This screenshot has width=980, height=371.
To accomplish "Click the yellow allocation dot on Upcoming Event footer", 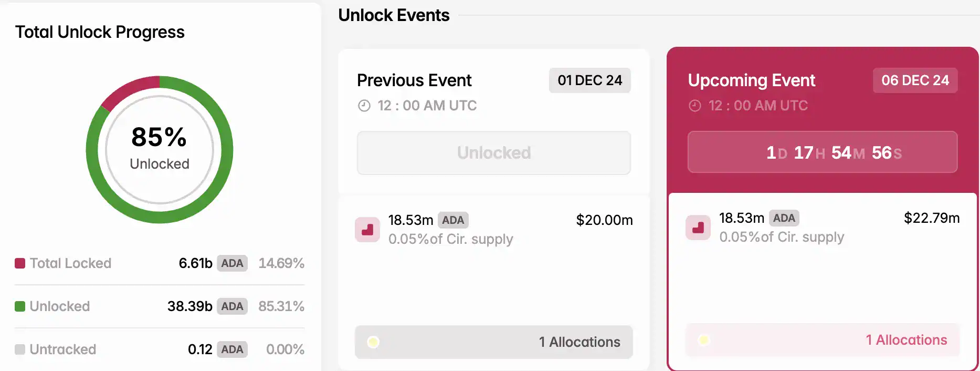I will click(x=704, y=340).
